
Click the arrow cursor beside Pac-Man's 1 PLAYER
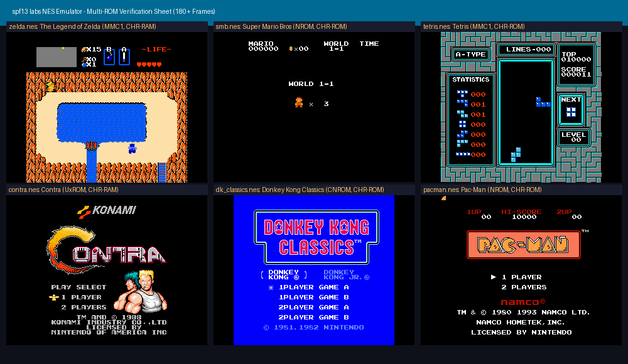(494, 277)
